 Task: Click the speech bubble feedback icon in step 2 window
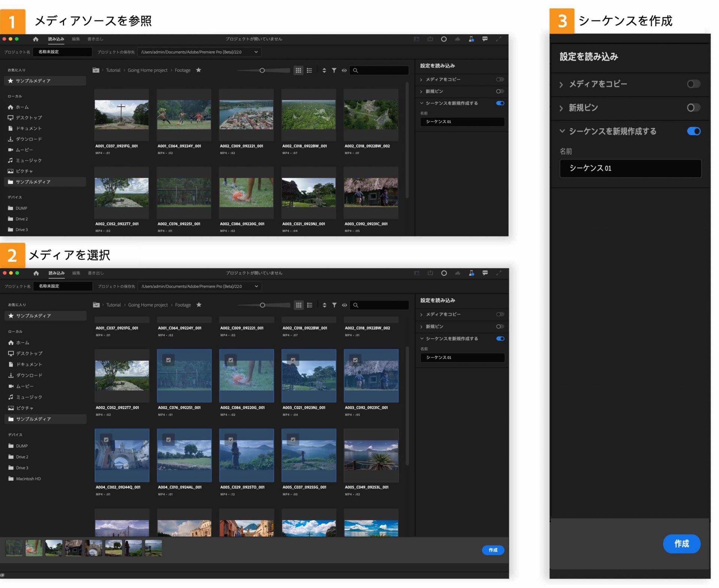point(485,273)
